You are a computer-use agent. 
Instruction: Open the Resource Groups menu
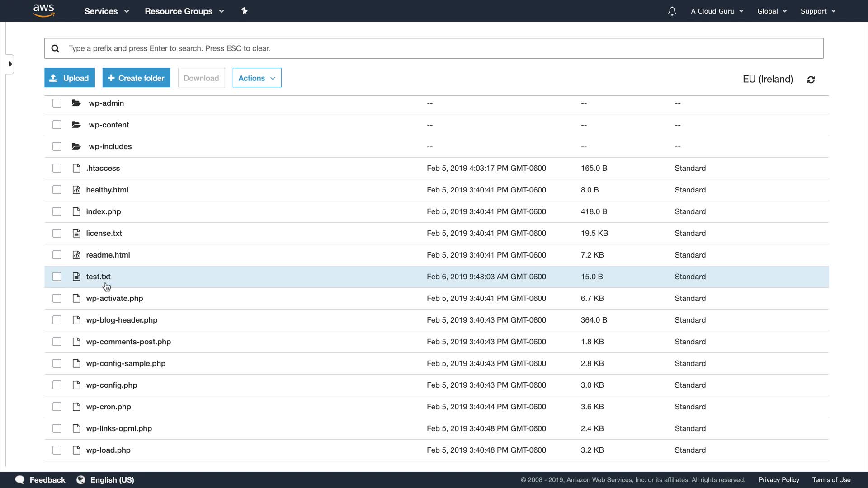click(x=184, y=11)
